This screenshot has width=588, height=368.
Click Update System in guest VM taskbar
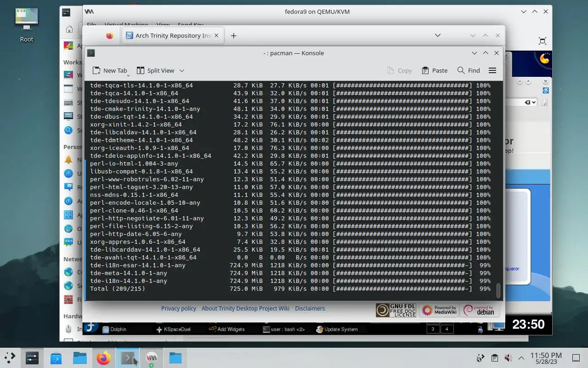(337, 329)
